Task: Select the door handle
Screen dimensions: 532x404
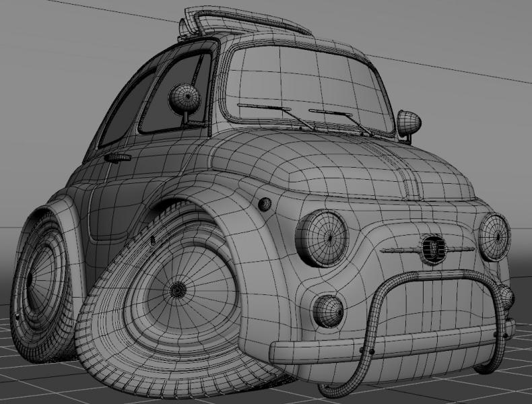Action: [x=117, y=158]
